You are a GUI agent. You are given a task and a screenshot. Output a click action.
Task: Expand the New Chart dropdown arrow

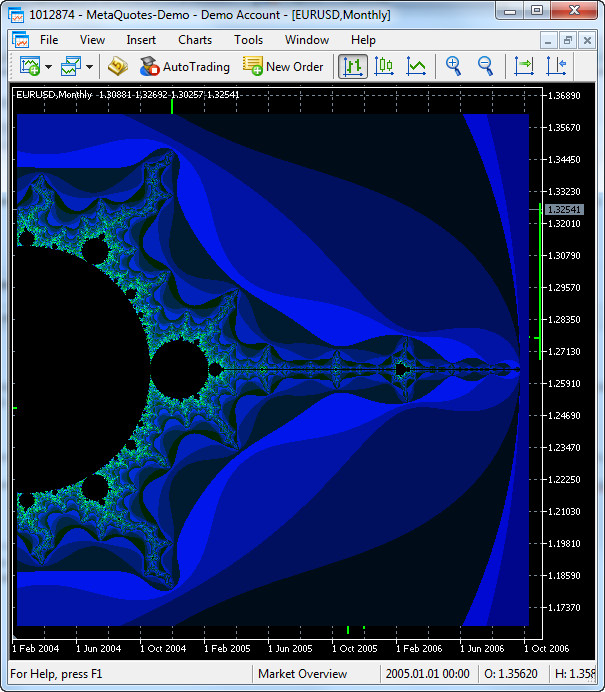(48, 67)
